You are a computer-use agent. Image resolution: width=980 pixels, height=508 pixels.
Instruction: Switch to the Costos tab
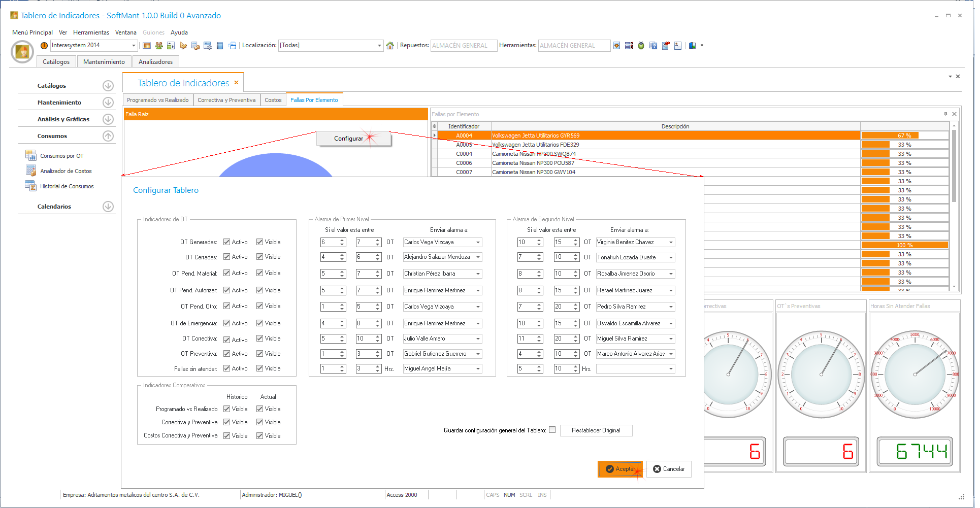[273, 100]
